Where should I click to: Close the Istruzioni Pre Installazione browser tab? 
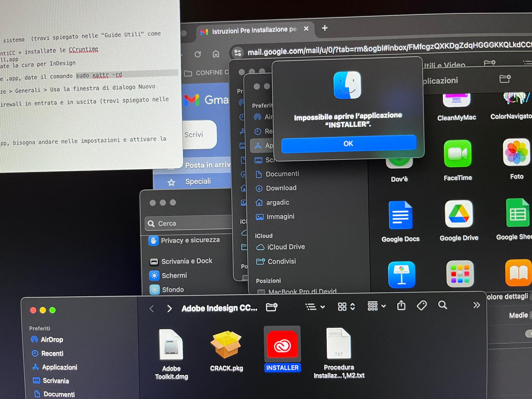(306, 29)
